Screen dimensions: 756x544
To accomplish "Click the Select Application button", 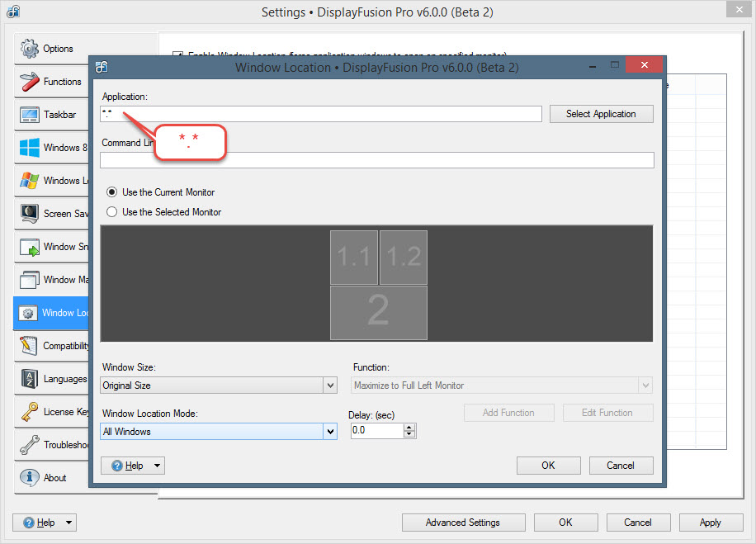I will [x=601, y=114].
